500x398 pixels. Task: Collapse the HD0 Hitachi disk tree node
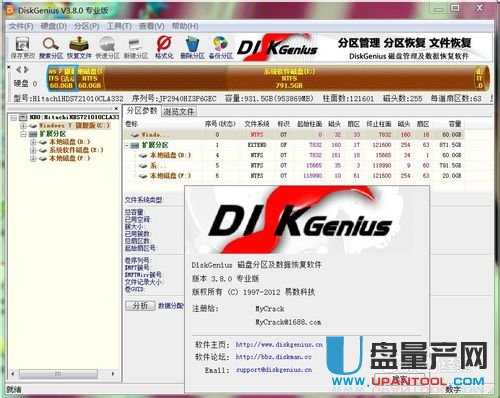click(x=13, y=118)
